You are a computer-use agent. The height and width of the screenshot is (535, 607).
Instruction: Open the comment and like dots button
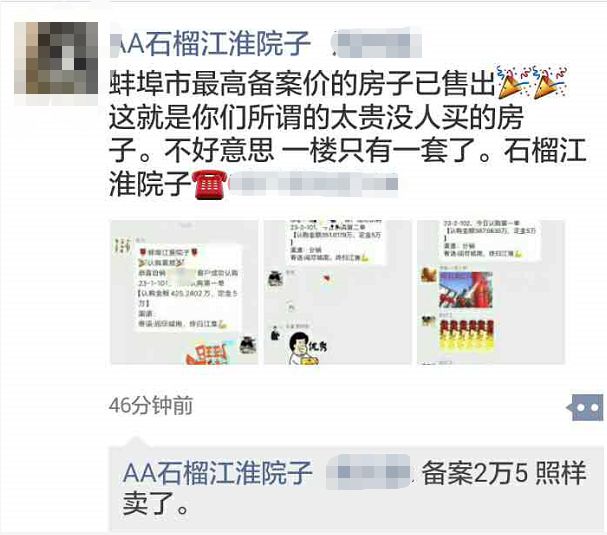click(x=585, y=408)
